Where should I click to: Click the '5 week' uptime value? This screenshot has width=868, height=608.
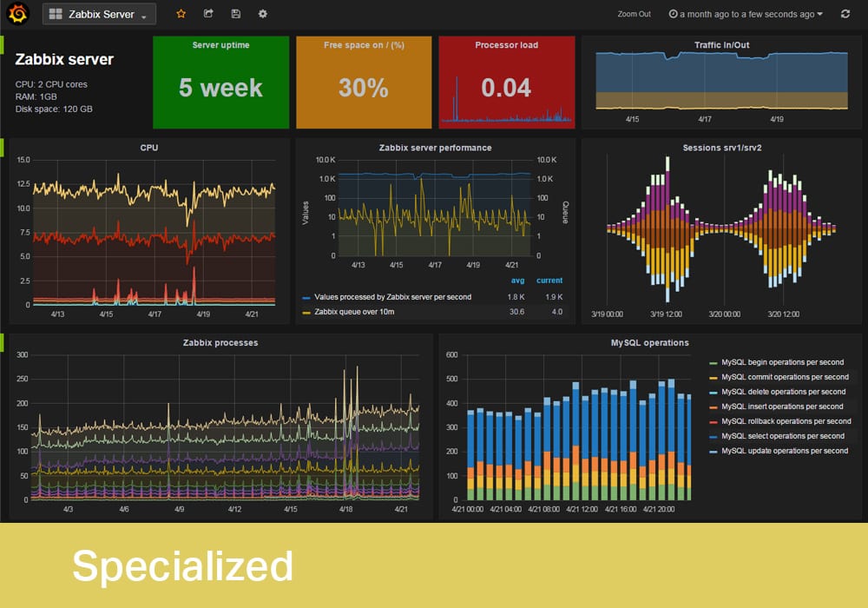tap(220, 88)
